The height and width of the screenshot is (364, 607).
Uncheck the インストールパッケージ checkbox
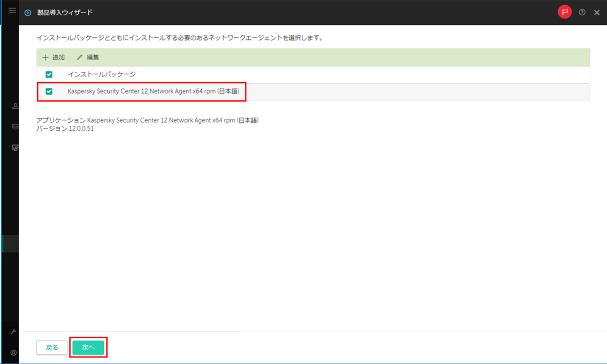coord(49,74)
